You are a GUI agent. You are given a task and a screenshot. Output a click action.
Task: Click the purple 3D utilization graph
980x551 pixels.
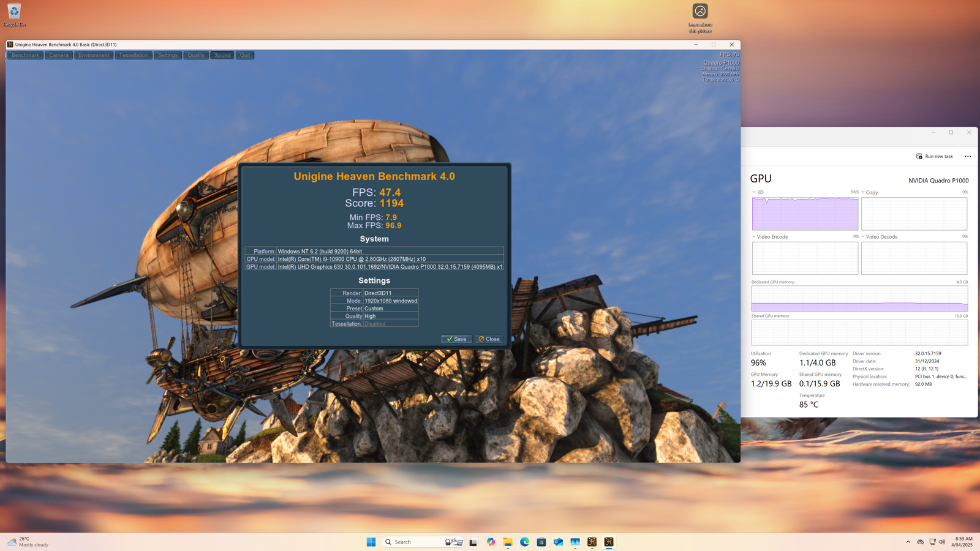point(805,214)
